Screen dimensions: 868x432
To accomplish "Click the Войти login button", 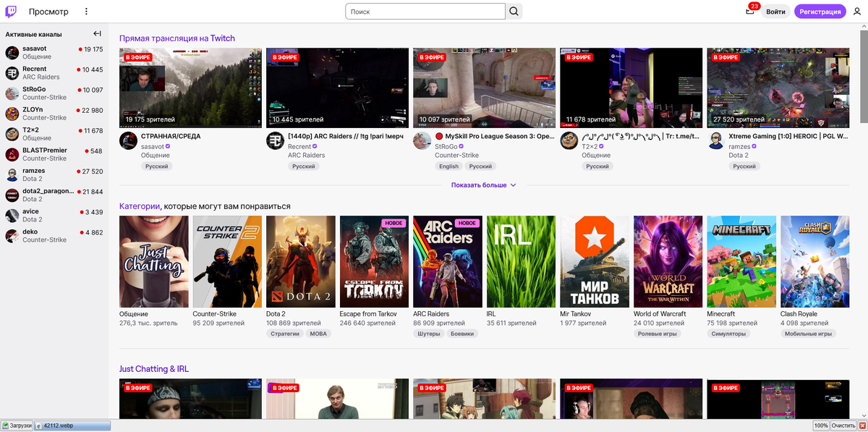I will tap(775, 12).
